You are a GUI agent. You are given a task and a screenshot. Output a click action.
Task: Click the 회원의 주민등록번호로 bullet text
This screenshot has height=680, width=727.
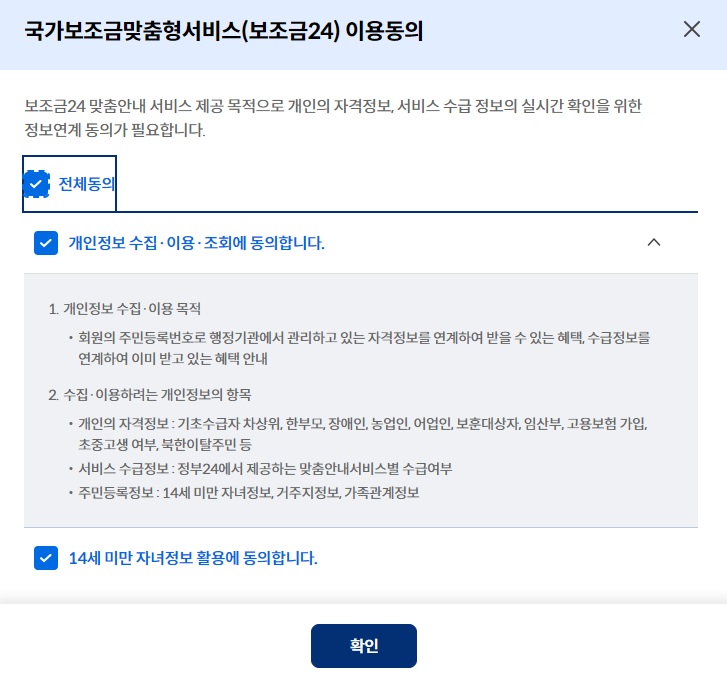(364, 348)
